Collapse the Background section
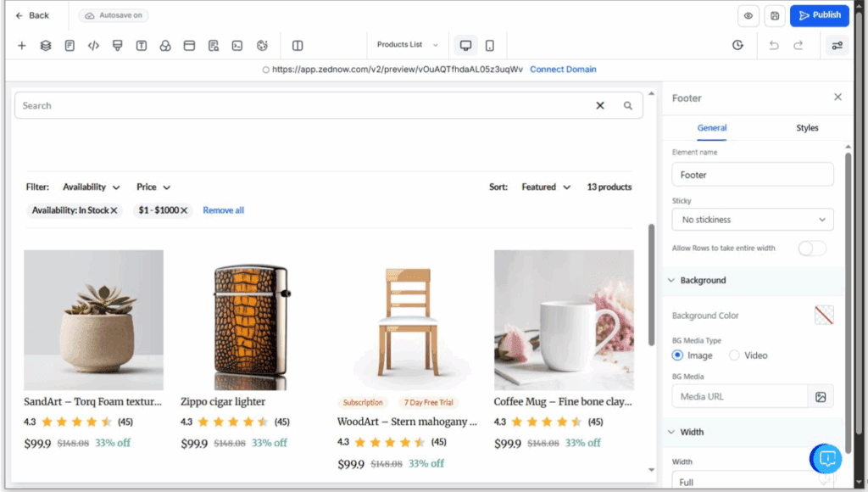868x492 pixels. pyautogui.click(x=670, y=280)
